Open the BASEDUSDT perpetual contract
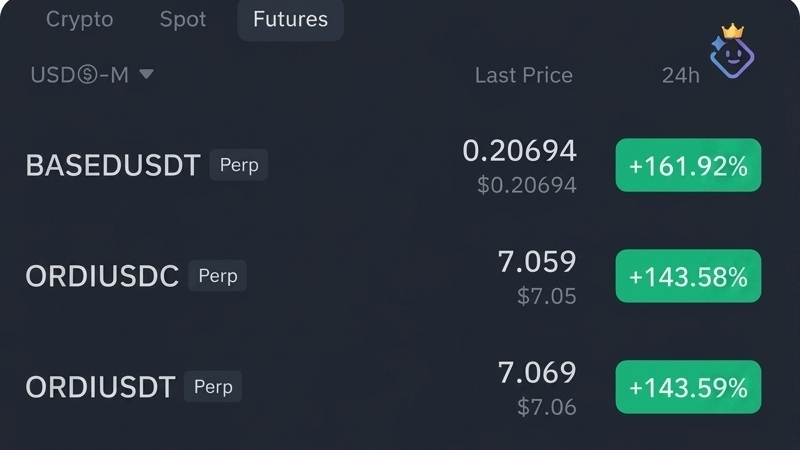 pos(113,165)
